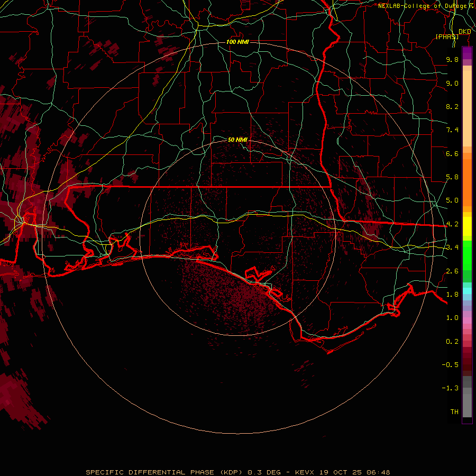Click the 9.8 value on the color scale
476x476 pixels.
tap(452, 59)
